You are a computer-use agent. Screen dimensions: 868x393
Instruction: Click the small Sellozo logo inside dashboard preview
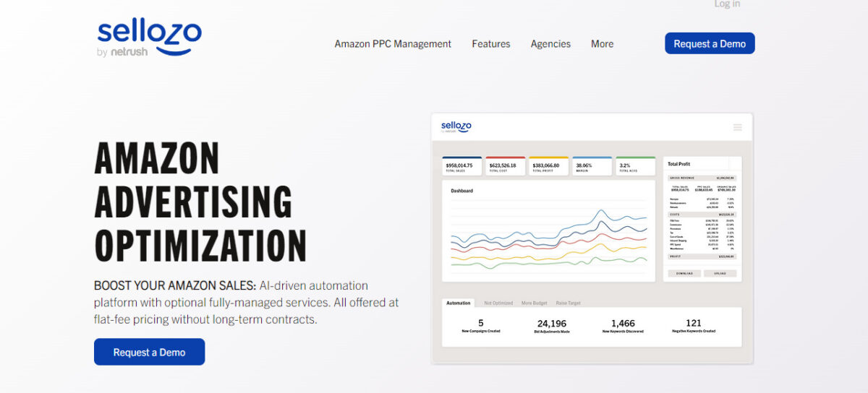tap(456, 127)
